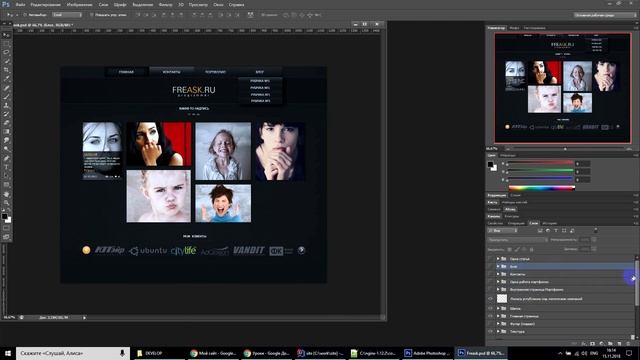Select the Crop tool

pyautogui.click(x=6, y=70)
